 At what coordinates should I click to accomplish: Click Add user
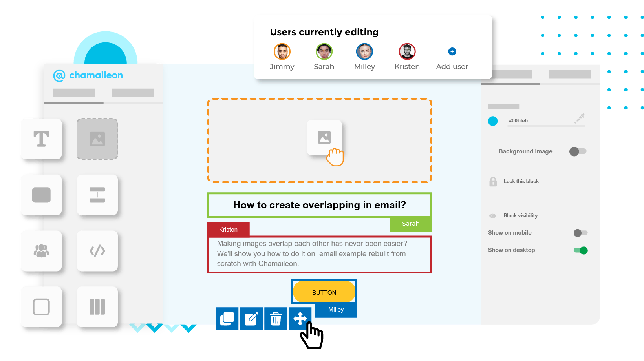point(452,51)
